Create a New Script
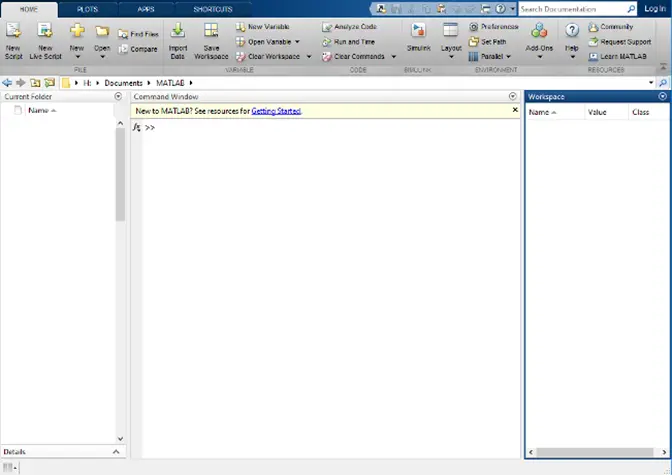 (13, 41)
